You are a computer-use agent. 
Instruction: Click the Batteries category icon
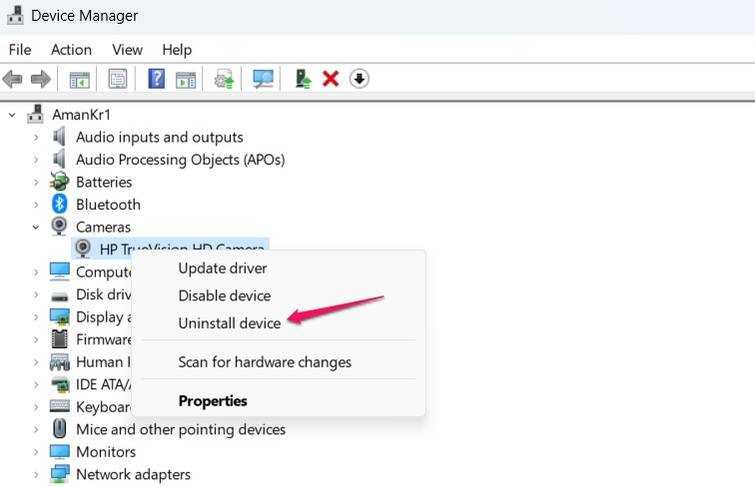[59, 182]
